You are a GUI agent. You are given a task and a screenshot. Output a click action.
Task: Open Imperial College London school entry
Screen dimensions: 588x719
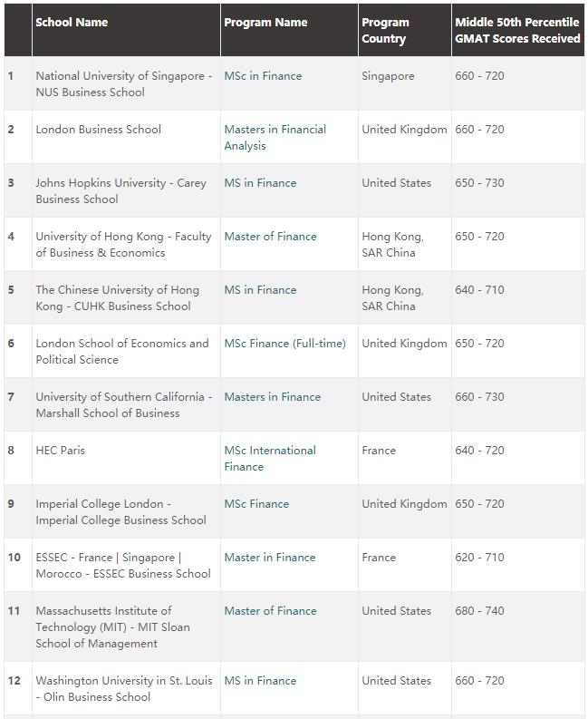[120, 512]
